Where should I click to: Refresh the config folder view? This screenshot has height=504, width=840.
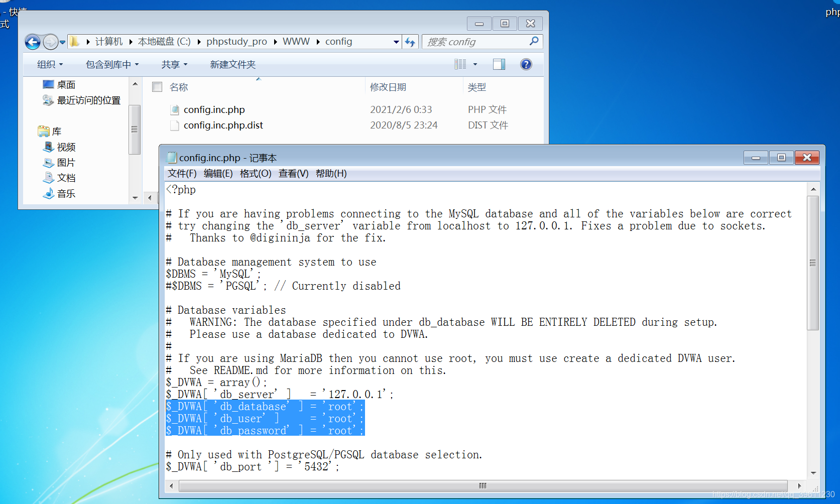(410, 42)
